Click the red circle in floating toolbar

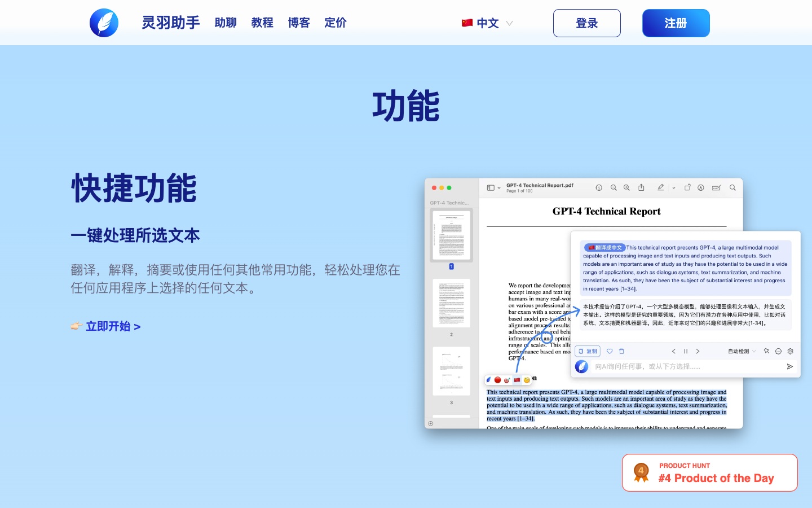click(x=497, y=380)
